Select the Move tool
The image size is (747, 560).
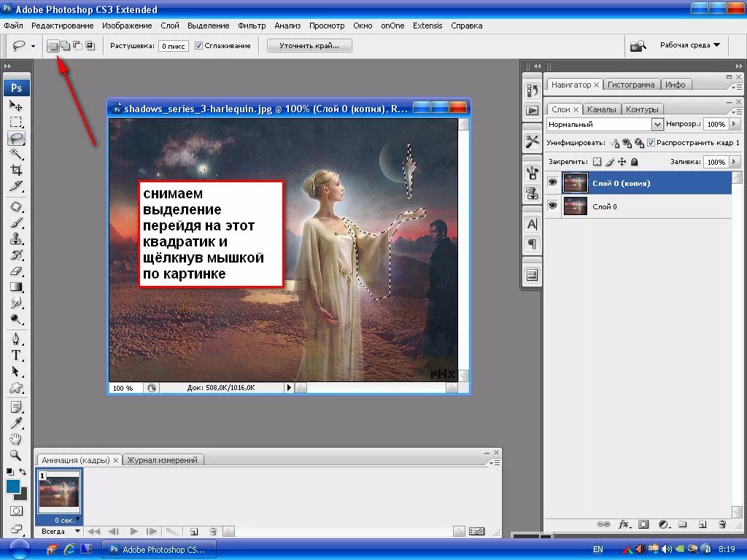[x=16, y=106]
